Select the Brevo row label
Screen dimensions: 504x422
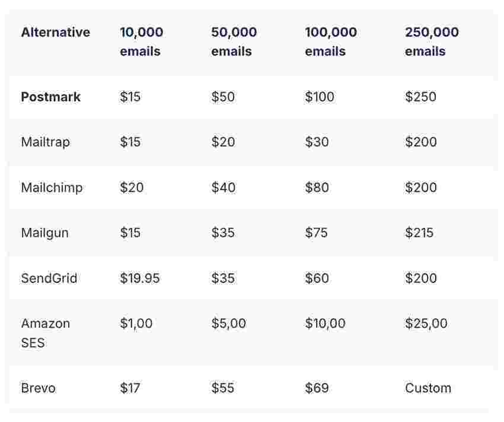38,388
